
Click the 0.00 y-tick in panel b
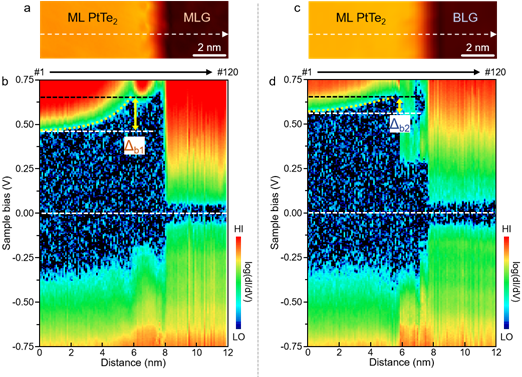point(25,213)
